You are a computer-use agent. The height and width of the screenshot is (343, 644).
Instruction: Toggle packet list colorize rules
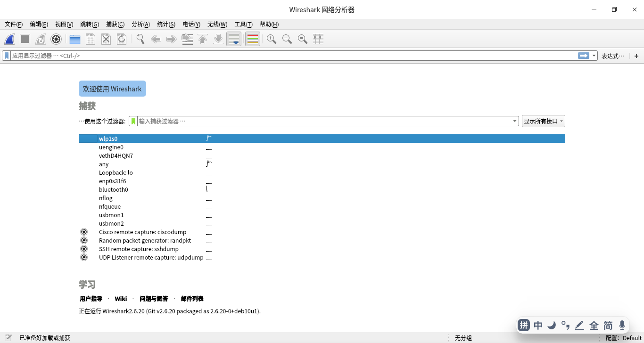[253, 39]
